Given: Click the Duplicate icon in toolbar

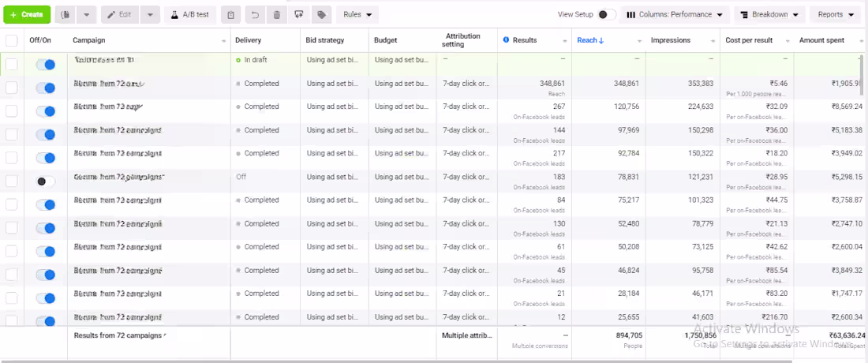Looking at the screenshot, I should click(65, 14).
